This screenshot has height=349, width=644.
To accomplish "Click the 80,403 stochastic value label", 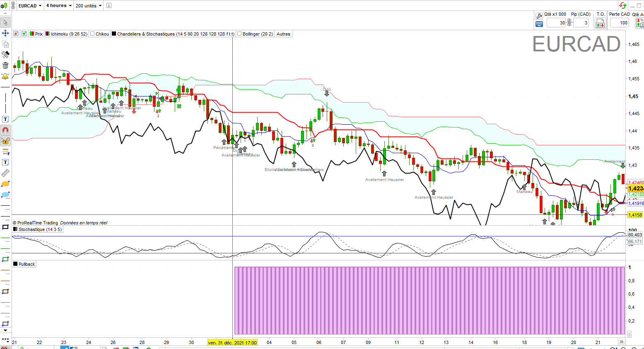I will coord(635,235).
